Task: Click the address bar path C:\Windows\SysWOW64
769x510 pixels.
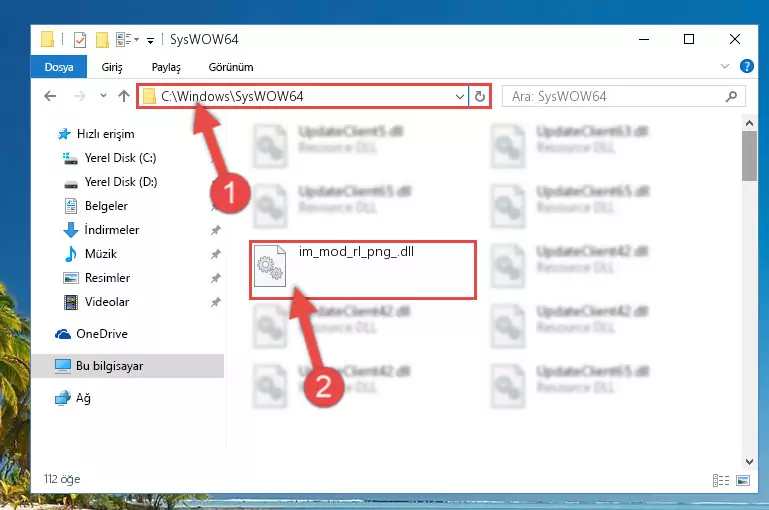Action: pyautogui.click(x=232, y=96)
